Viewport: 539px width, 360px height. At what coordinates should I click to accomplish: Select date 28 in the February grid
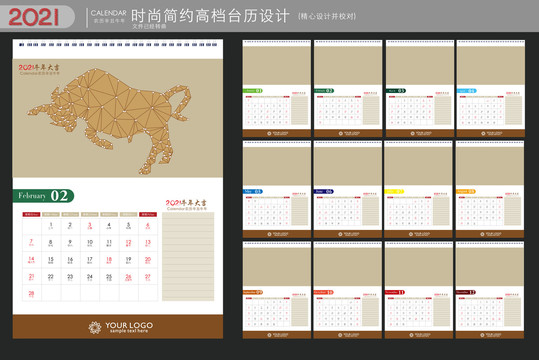31,294
